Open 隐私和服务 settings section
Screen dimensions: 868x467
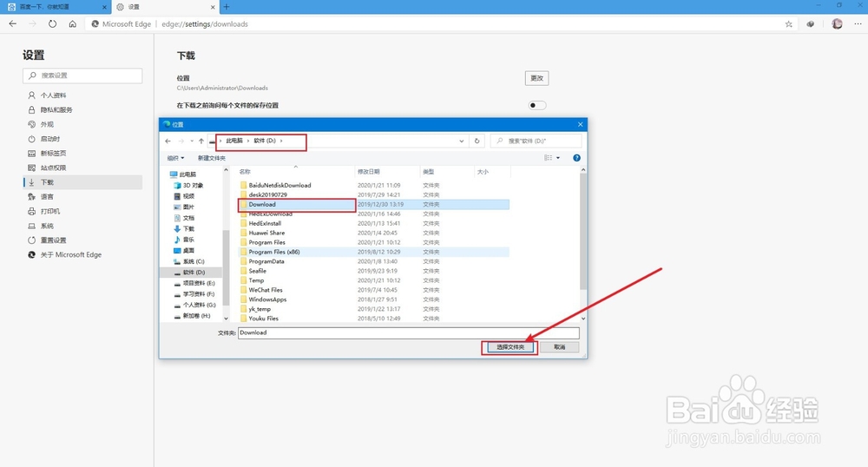82,109
